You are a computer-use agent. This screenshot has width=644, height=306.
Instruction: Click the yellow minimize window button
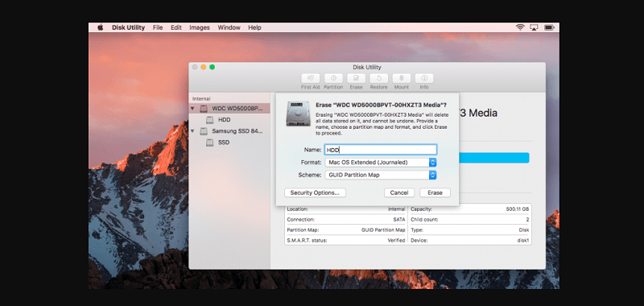pos(204,67)
